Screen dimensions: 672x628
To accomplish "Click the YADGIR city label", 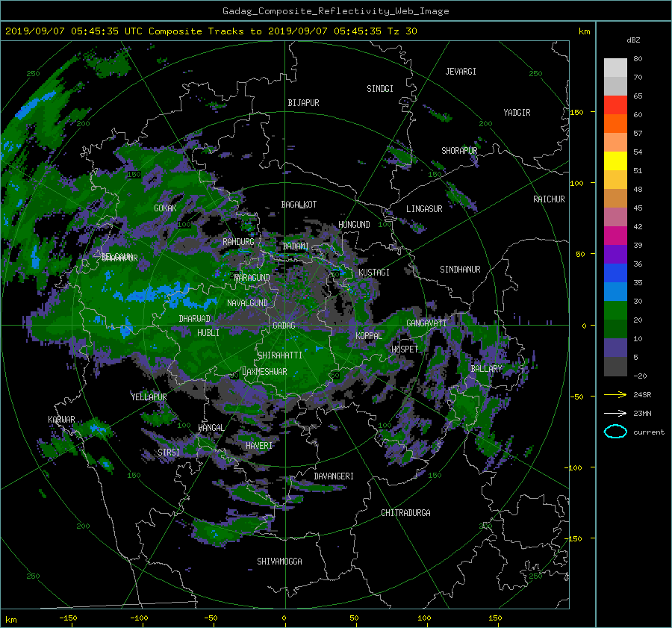I will pos(517,113).
